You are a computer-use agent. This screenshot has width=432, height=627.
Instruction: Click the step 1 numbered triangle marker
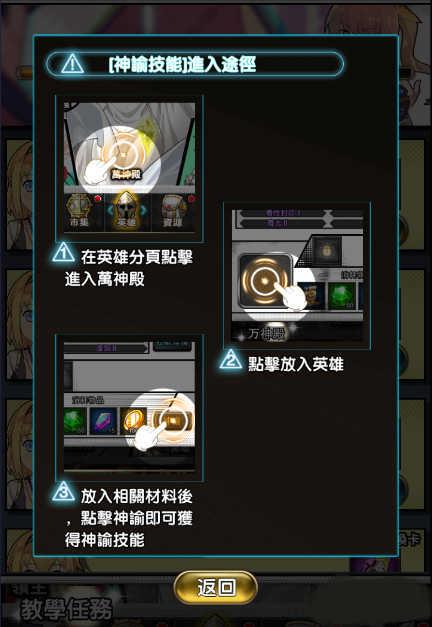tap(63, 253)
